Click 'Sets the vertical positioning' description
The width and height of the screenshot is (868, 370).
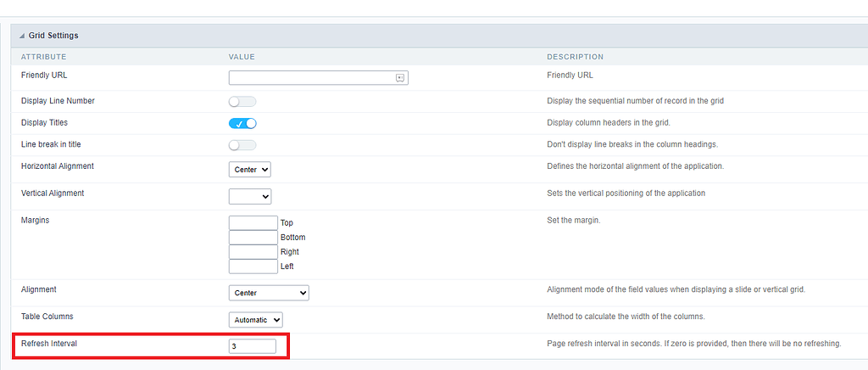[626, 193]
